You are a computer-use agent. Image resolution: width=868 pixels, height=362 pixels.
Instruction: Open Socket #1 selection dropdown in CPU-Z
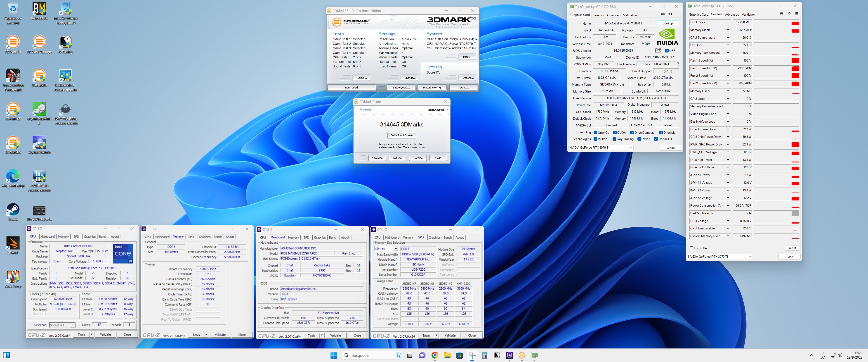pos(62,325)
